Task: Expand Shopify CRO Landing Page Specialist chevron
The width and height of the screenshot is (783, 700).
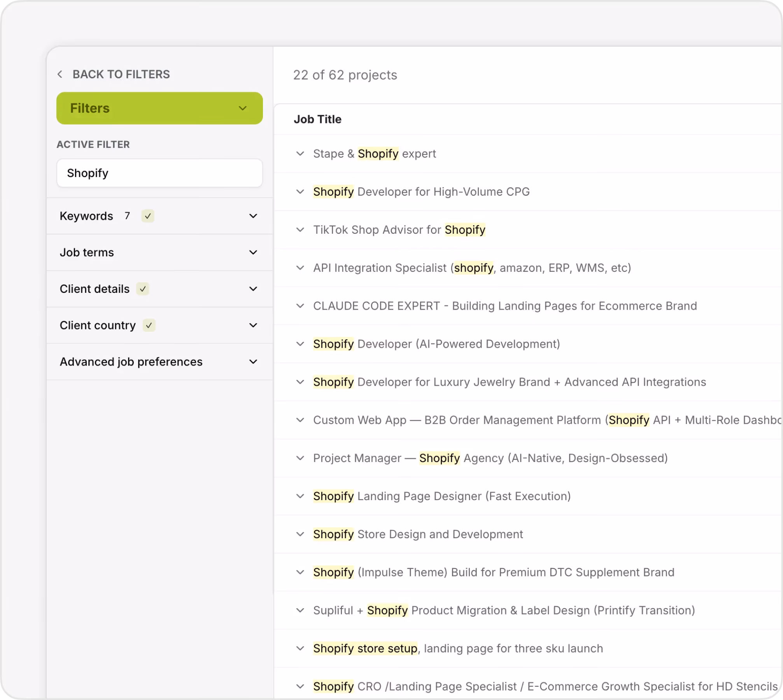Action: coord(300,687)
